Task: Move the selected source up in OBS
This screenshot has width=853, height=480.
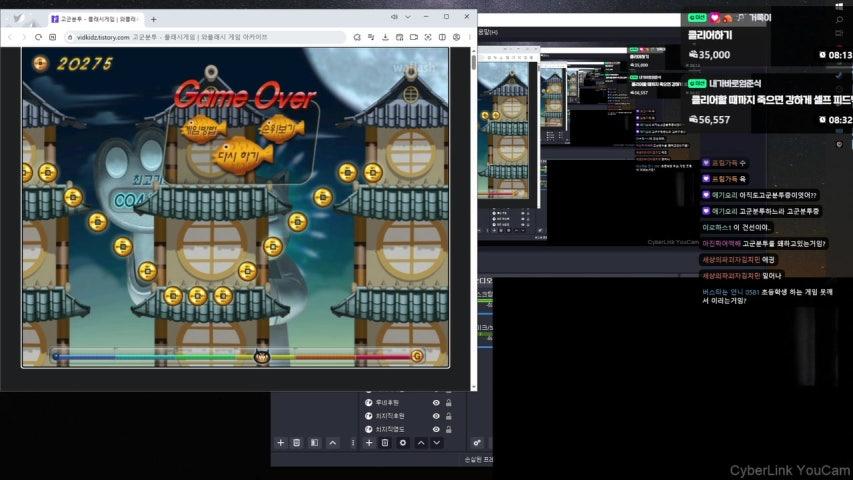Action: click(421, 443)
